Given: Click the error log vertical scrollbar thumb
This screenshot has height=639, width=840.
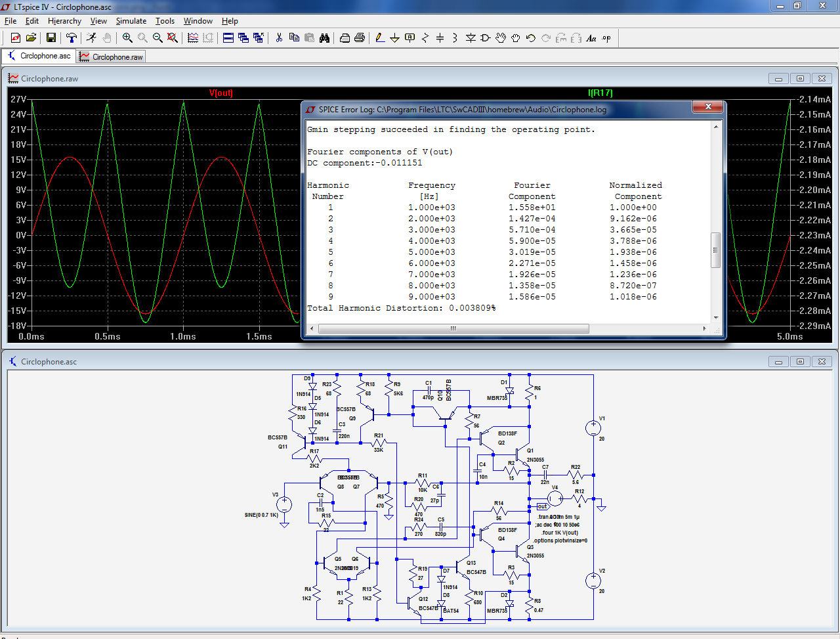Looking at the screenshot, I should pyautogui.click(x=715, y=250).
